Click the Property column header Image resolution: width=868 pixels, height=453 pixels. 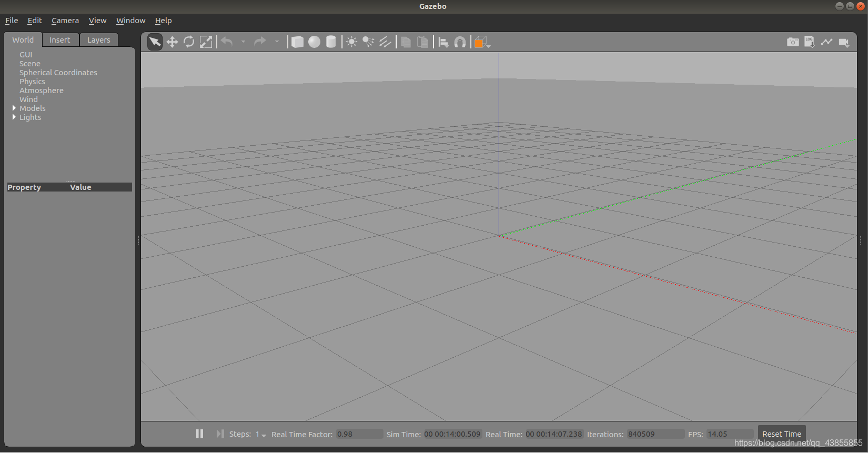24,187
